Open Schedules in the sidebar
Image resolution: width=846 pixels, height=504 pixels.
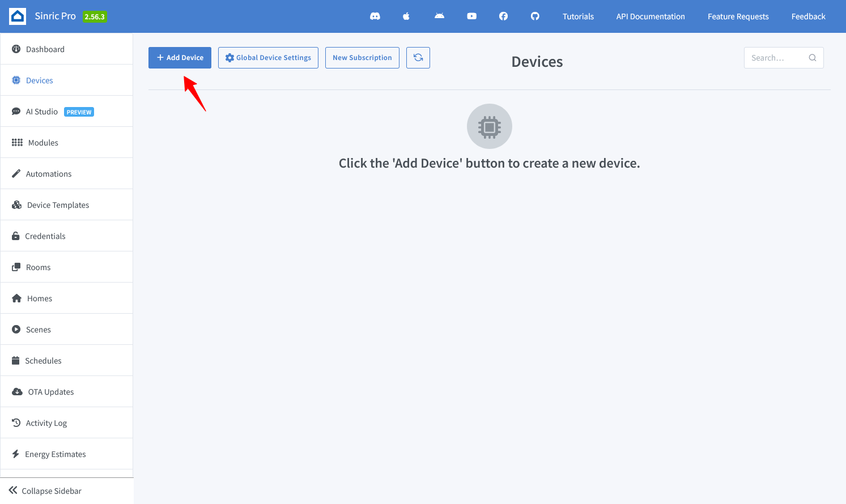point(67,361)
